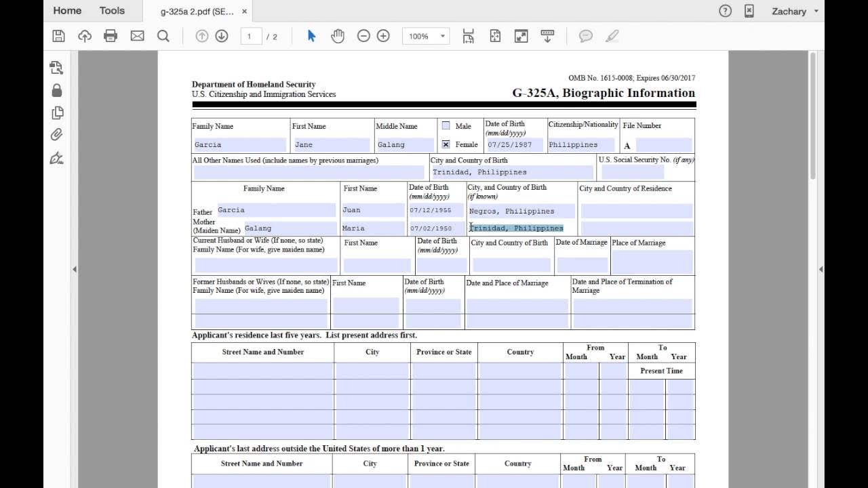Open the 100% zoom level dropdown
Viewport: 868px width, 488px height.
426,36
